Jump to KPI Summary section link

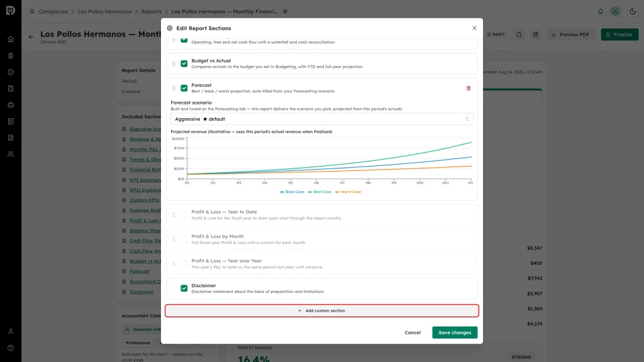(x=145, y=180)
